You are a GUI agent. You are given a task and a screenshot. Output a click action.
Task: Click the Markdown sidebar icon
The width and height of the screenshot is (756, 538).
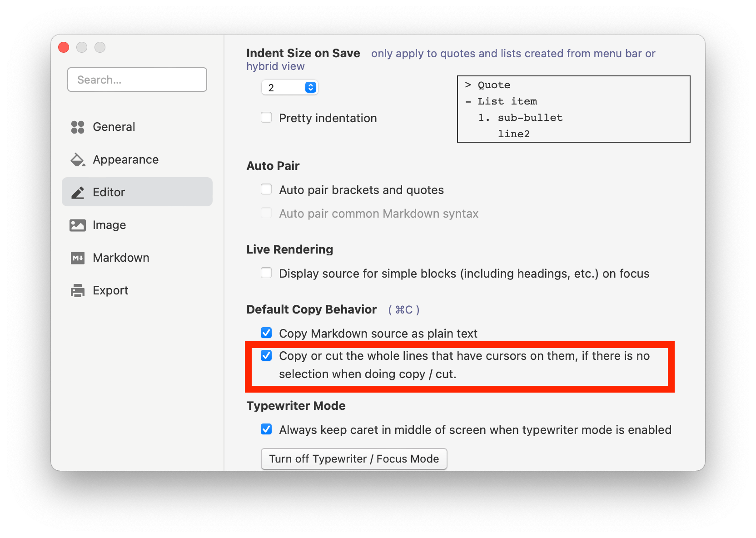pos(78,258)
